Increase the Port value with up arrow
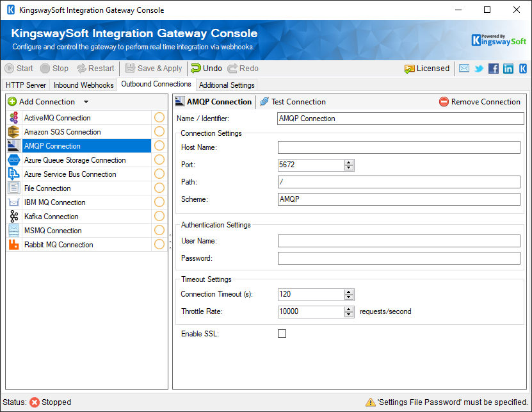 (349, 162)
